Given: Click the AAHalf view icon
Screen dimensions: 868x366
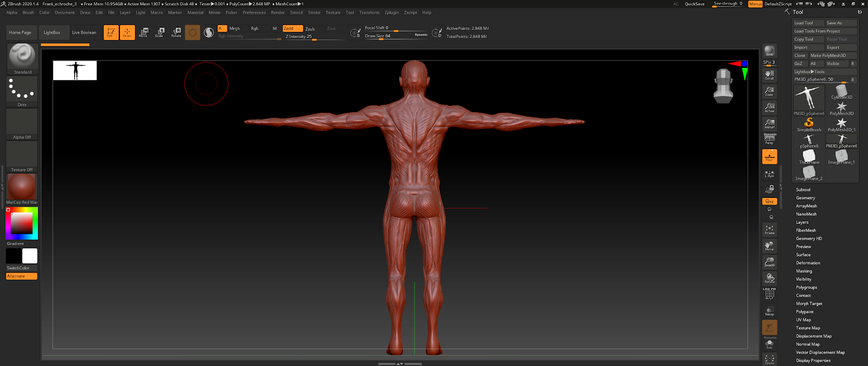Looking at the screenshot, I should coord(769,124).
